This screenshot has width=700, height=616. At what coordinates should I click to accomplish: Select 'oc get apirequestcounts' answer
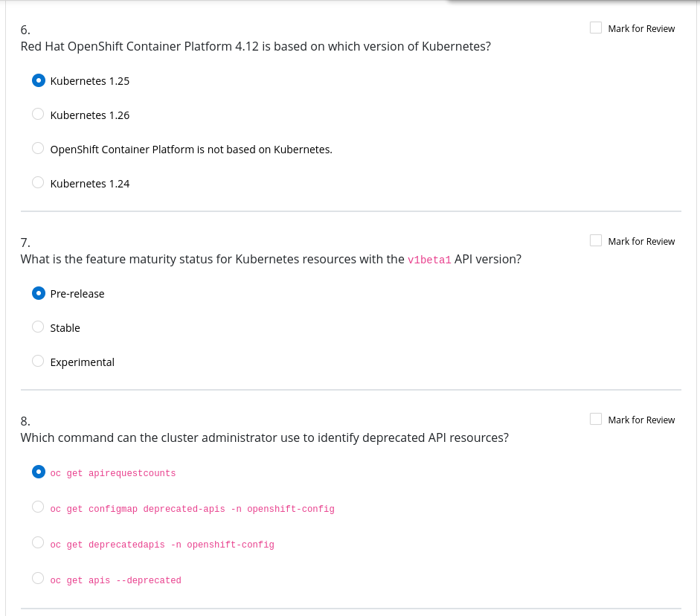tap(39, 472)
